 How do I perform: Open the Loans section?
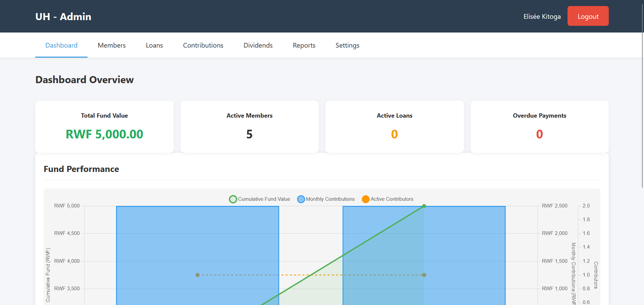[154, 45]
